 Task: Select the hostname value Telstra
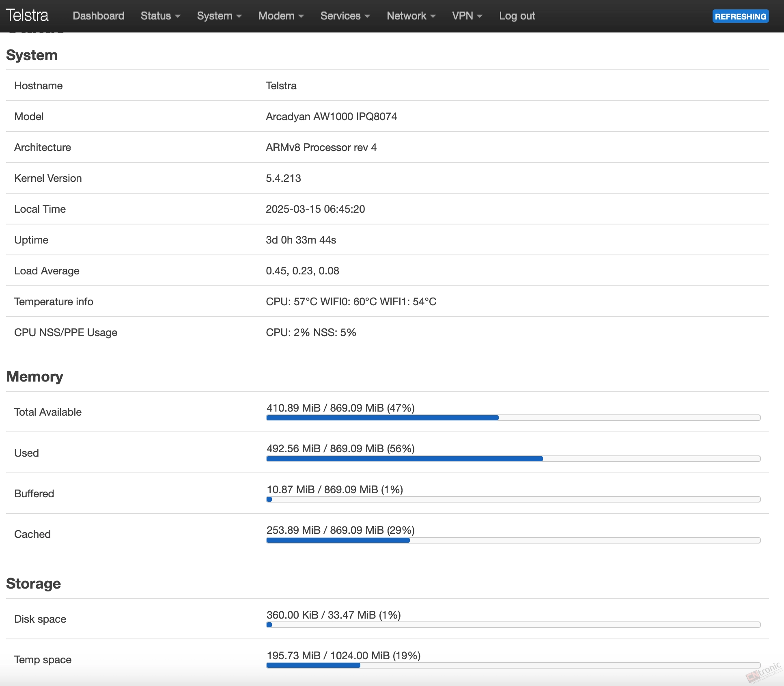coord(281,86)
